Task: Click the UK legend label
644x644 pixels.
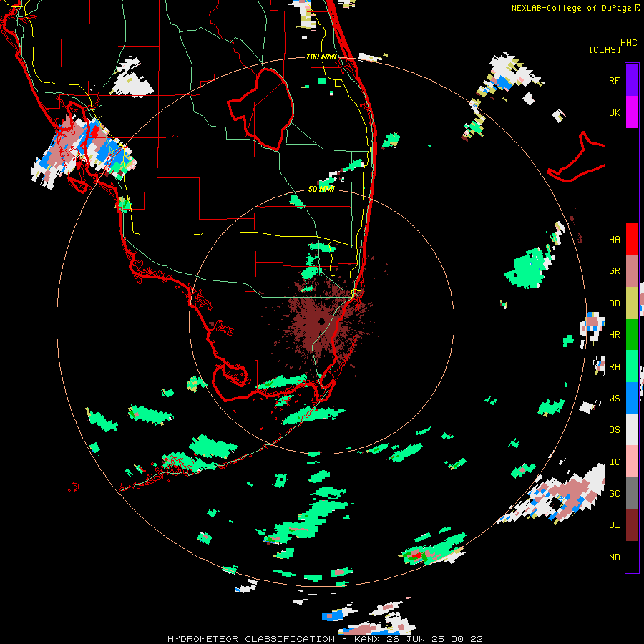Action: coord(614,112)
